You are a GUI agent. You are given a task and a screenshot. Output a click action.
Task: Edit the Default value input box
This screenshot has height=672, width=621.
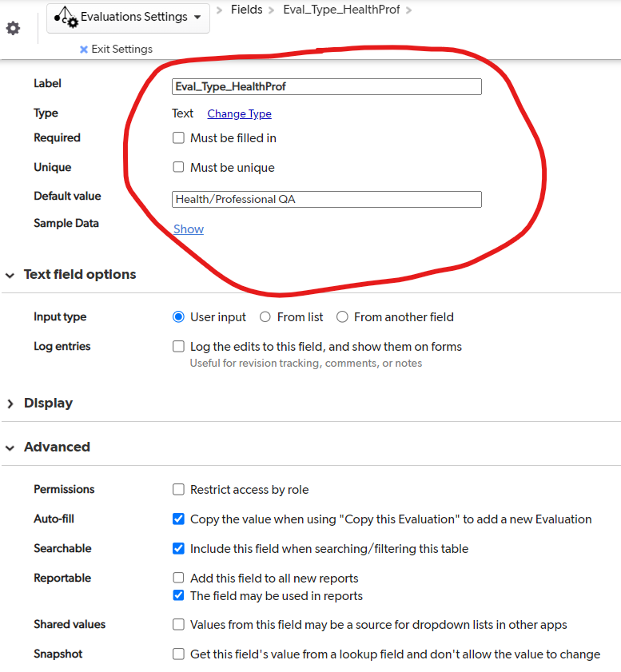click(327, 199)
